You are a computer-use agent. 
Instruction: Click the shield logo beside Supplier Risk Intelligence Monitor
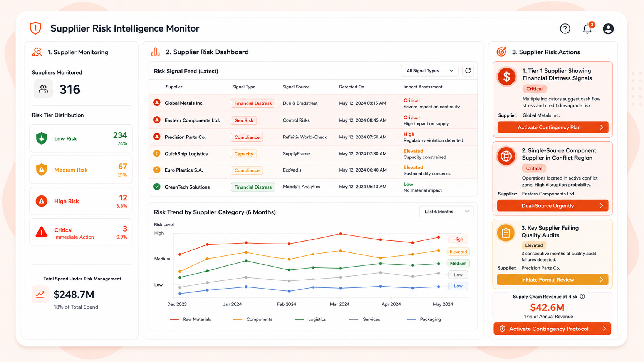point(35,28)
